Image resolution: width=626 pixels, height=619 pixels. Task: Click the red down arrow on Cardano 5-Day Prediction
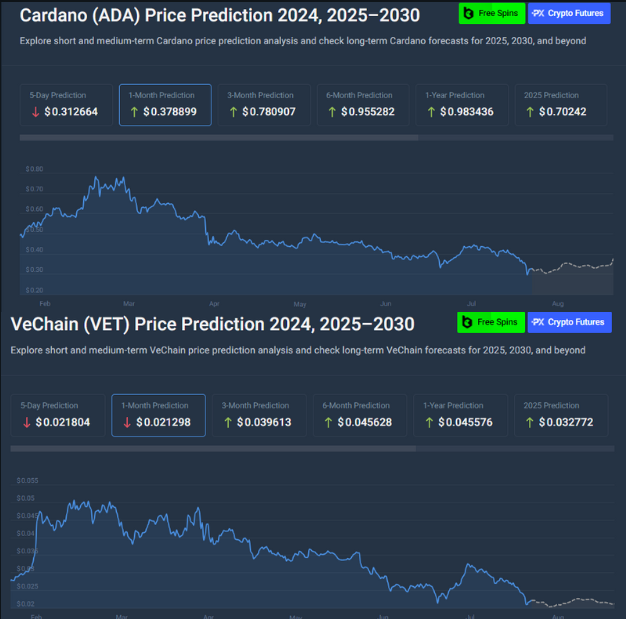pyautogui.click(x=35, y=112)
